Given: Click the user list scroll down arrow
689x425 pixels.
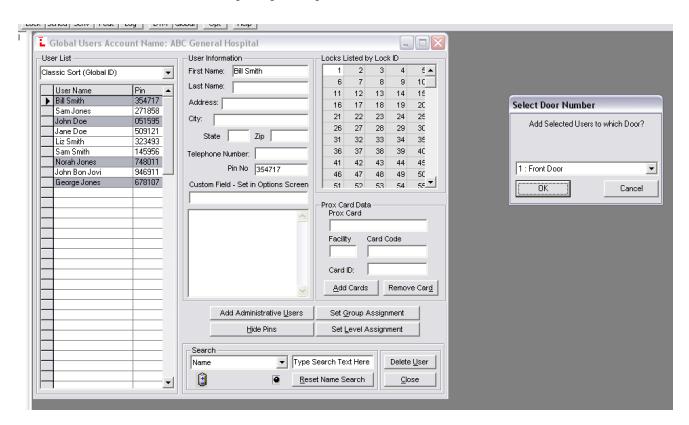Looking at the screenshot, I should tap(168, 382).
